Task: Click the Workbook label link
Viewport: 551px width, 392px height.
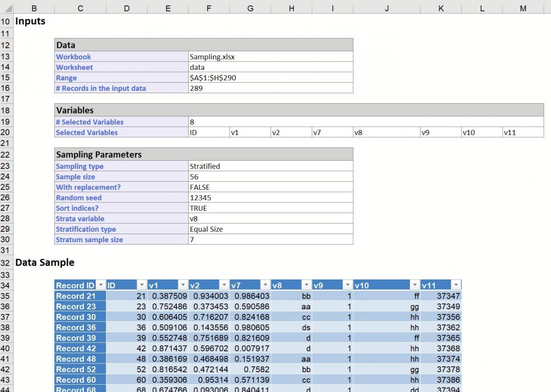Action: click(74, 56)
